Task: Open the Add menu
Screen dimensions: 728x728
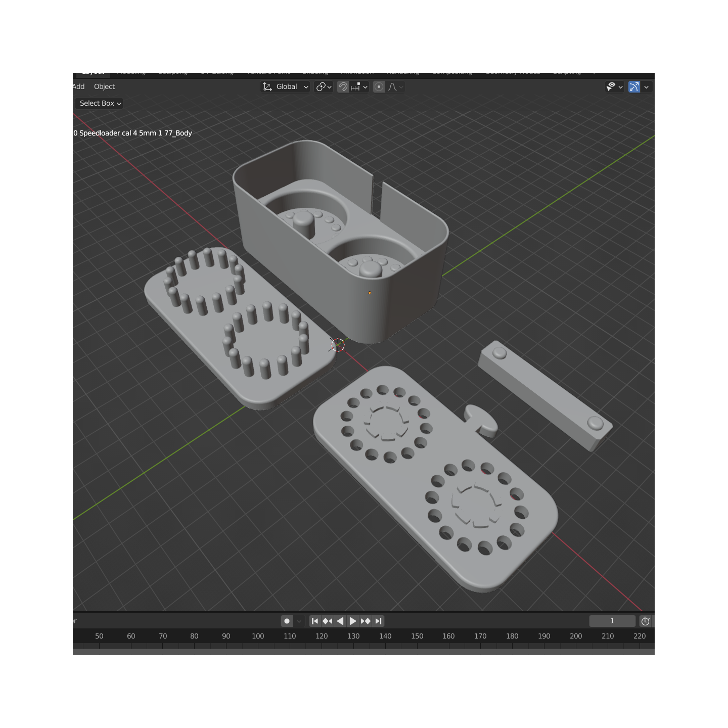Action: 78,86
